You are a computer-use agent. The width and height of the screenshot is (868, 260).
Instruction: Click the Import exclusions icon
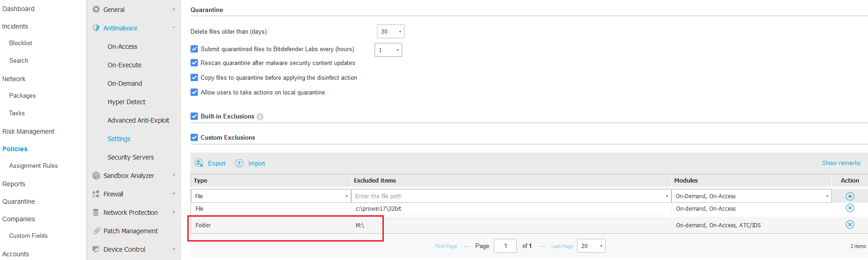click(x=239, y=163)
